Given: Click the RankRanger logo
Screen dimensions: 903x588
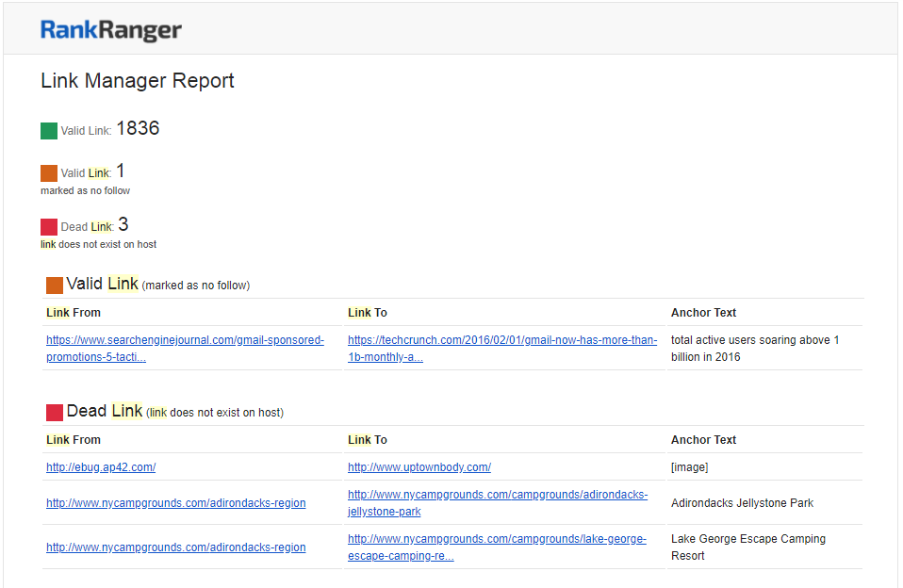Looking at the screenshot, I should 110,30.
